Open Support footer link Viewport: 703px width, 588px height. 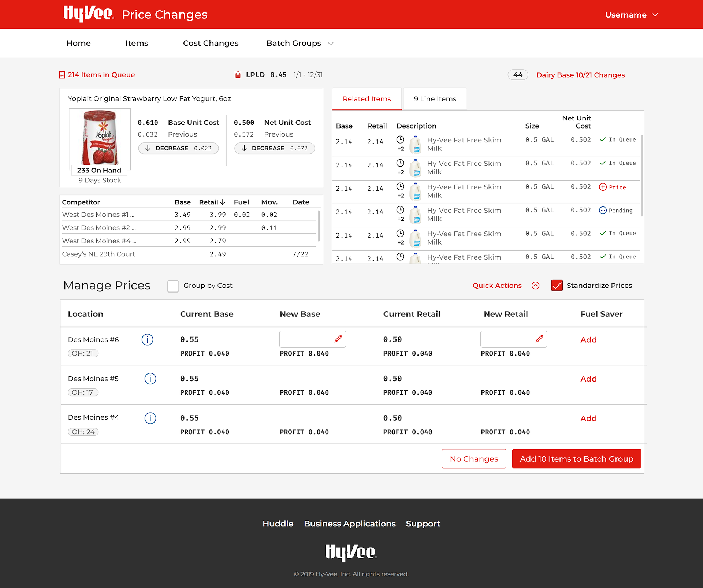(423, 524)
